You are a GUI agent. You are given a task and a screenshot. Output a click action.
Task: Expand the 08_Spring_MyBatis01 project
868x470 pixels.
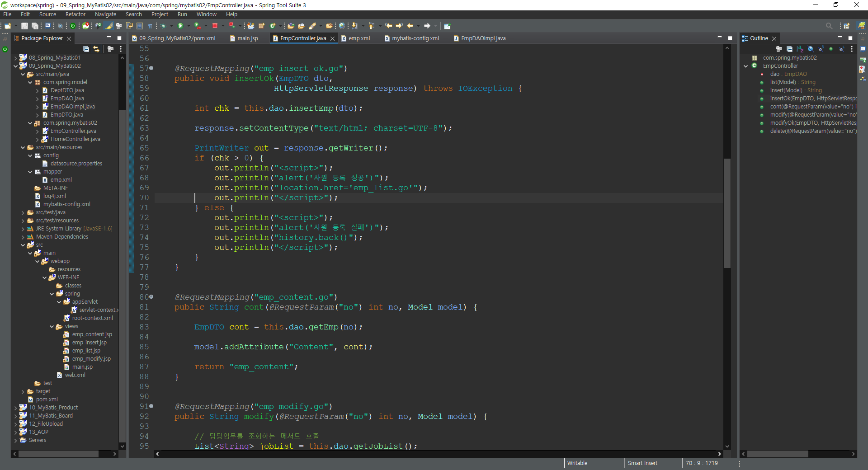coord(16,58)
